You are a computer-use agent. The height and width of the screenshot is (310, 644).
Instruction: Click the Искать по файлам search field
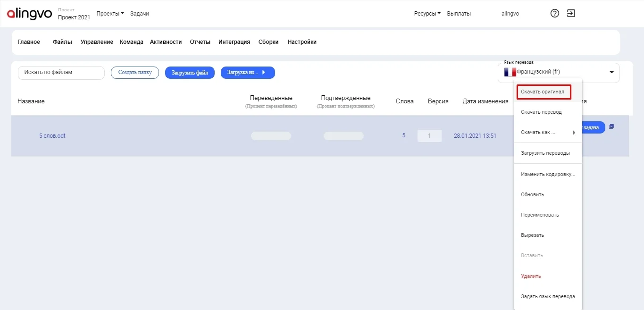tap(61, 73)
